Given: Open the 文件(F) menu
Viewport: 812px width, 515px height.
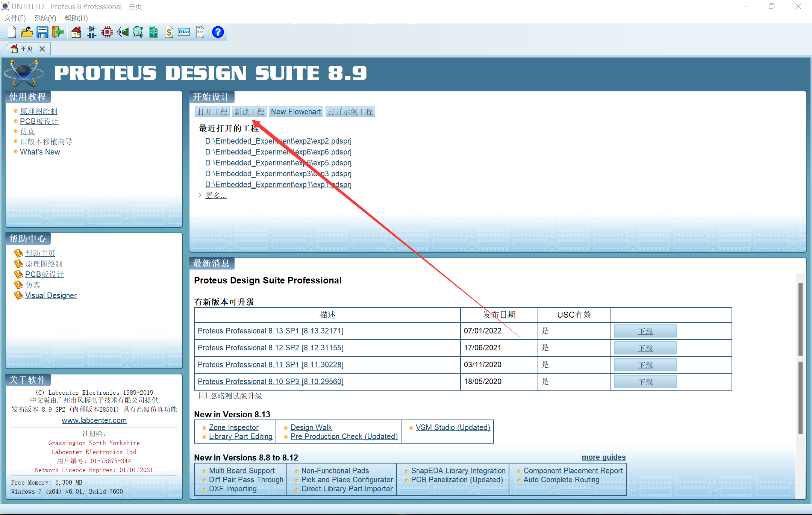Looking at the screenshot, I should pyautogui.click(x=15, y=18).
